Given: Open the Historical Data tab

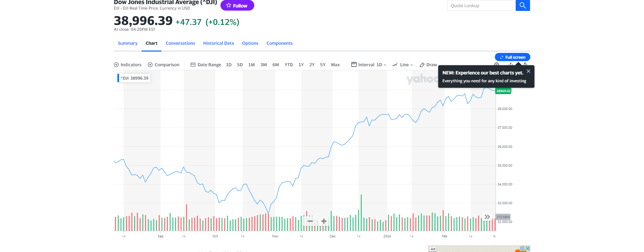Looking at the screenshot, I should (218, 43).
